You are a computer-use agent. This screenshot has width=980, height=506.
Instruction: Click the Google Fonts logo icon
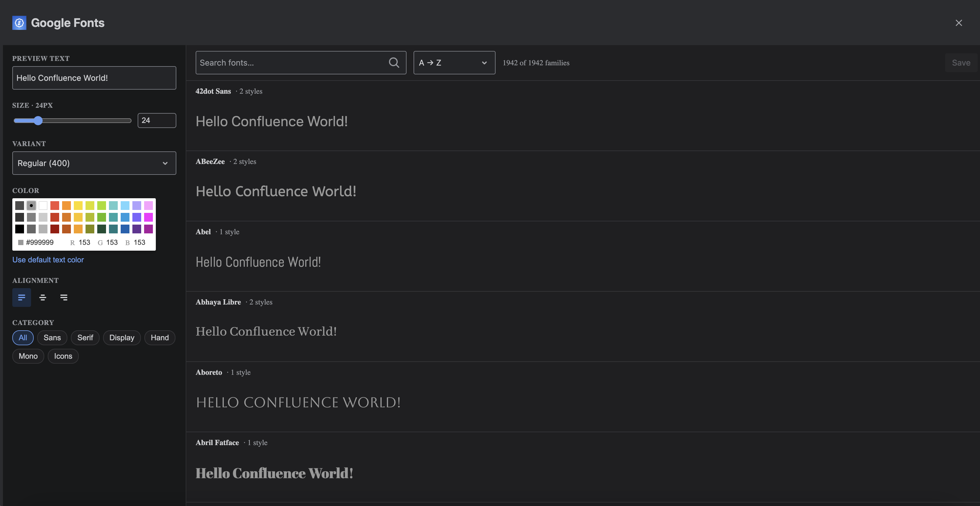coord(19,23)
